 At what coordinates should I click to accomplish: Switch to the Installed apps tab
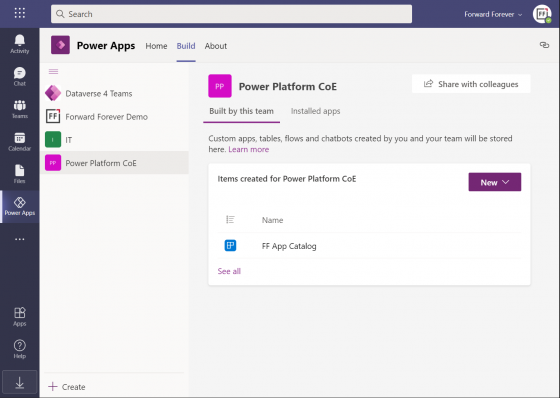(315, 111)
